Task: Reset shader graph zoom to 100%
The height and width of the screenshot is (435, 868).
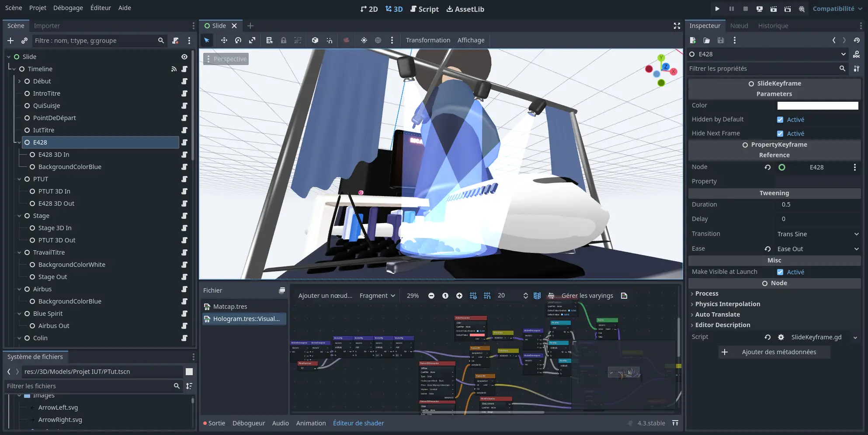Action: (445, 296)
